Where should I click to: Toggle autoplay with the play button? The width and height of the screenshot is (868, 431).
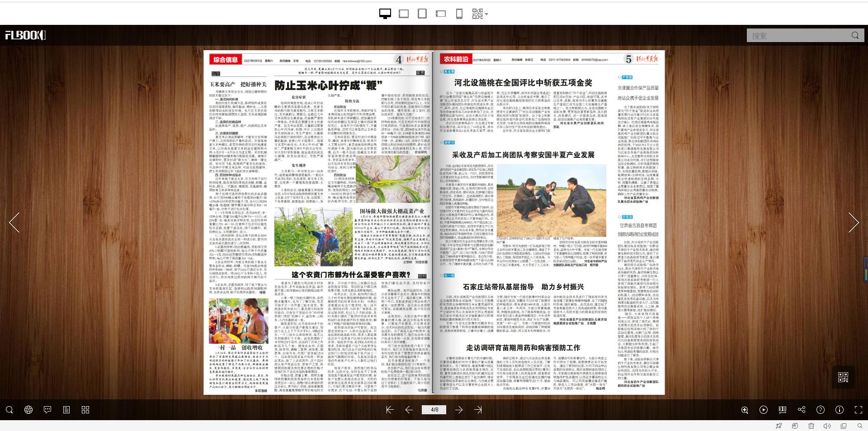tap(764, 410)
